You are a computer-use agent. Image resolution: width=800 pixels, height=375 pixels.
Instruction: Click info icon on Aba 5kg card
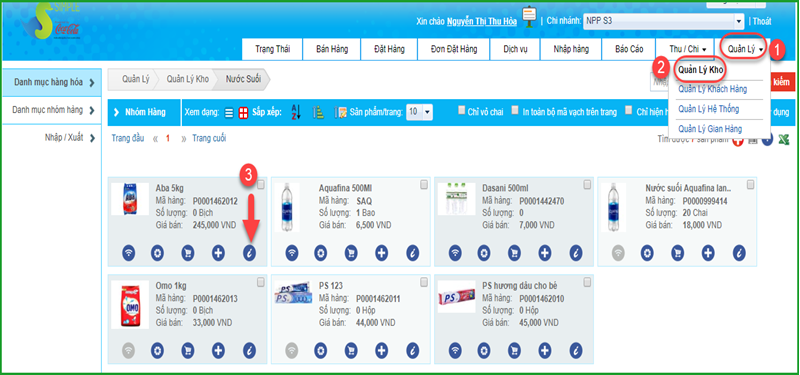pos(249,253)
